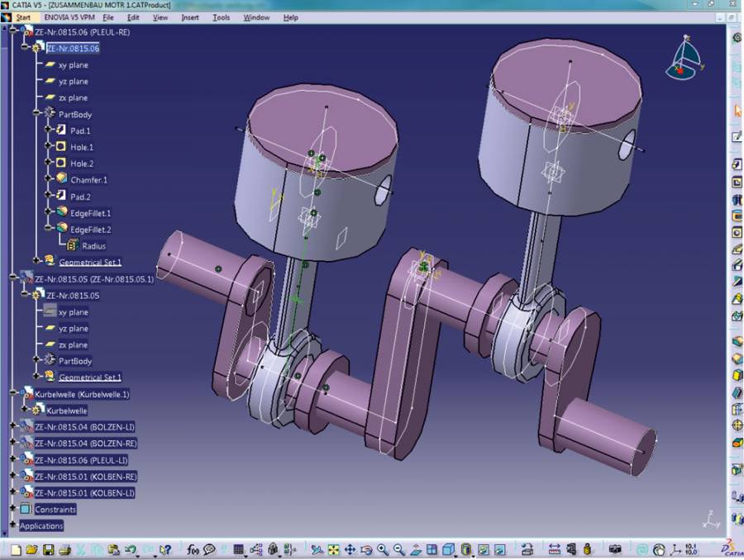The image size is (744, 560).
Task: Open the Isometric View dropdown arrow
Action: pyautogui.click(x=455, y=557)
